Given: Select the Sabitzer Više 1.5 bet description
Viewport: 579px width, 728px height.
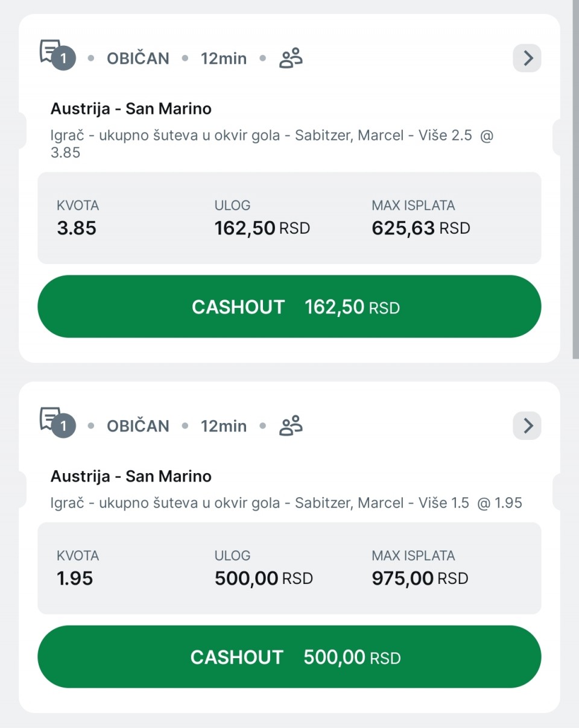Looking at the screenshot, I should [286, 503].
